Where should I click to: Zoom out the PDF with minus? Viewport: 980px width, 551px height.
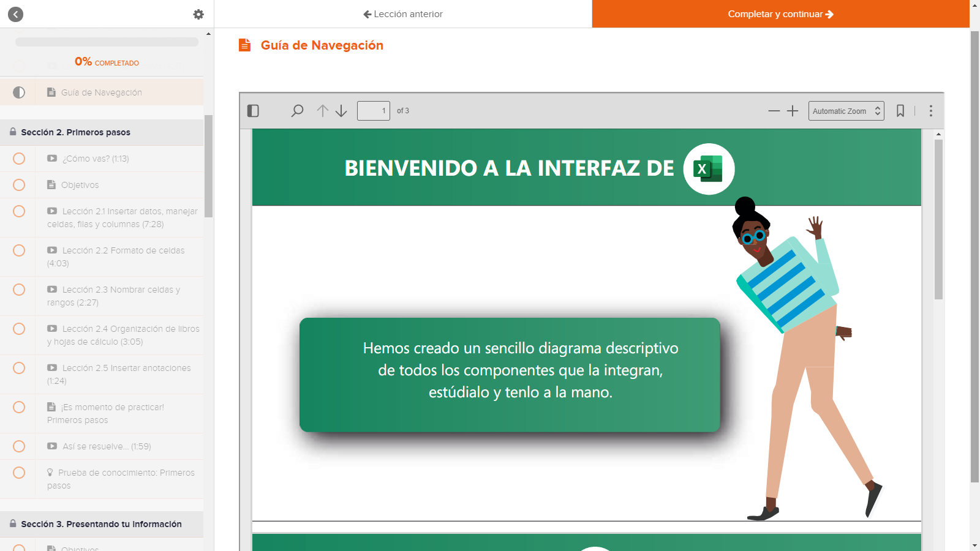(x=774, y=111)
